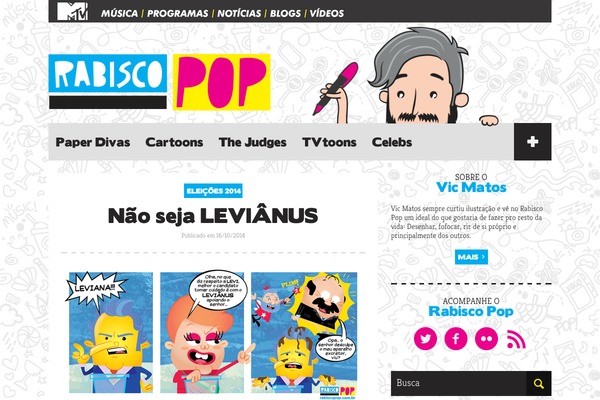Click the cartoon artist mascot illustration
600x400 pixels.
tap(409, 76)
